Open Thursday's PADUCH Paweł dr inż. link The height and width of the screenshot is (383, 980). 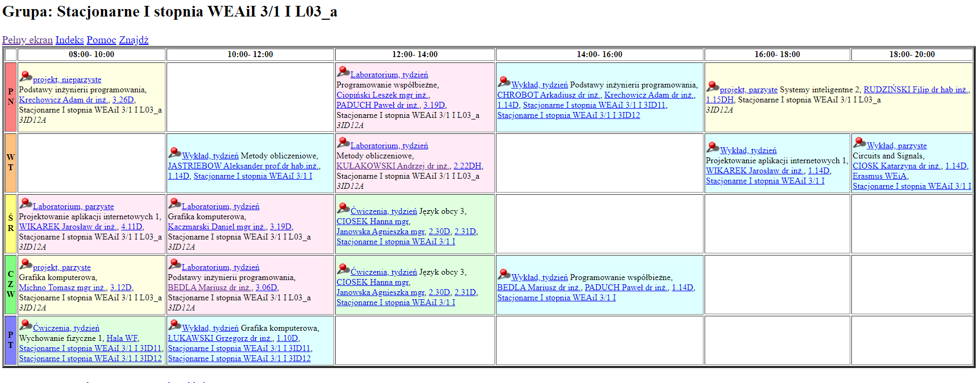point(626,288)
